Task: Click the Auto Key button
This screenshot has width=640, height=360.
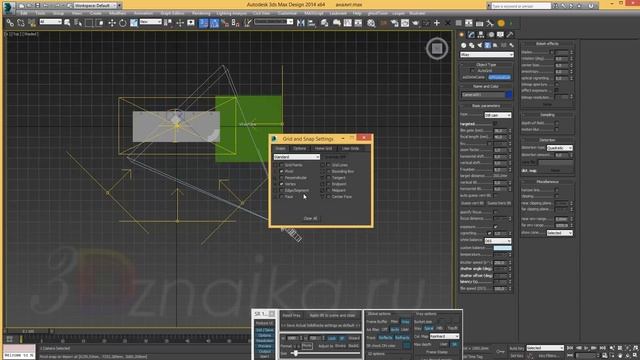Action: pos(516,348)
